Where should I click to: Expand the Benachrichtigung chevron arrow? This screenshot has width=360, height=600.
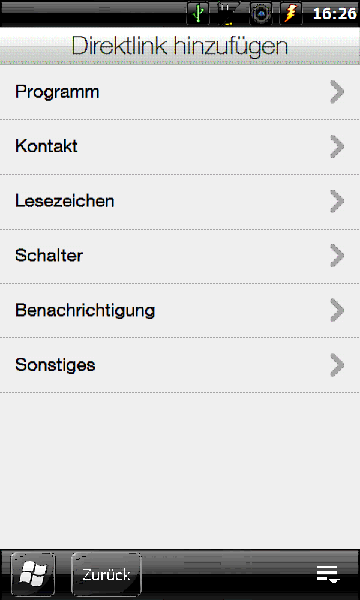tap(337, 310)
